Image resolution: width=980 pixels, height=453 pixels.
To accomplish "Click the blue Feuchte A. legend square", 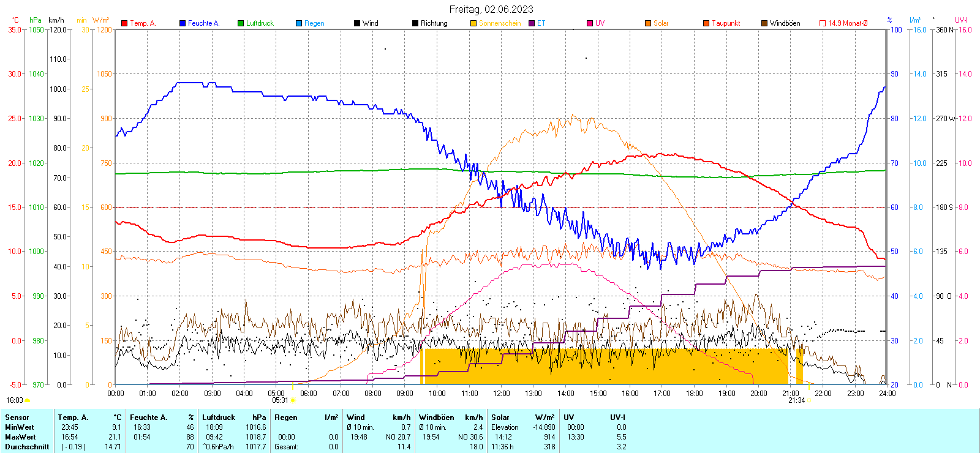I will pos(183,23).
